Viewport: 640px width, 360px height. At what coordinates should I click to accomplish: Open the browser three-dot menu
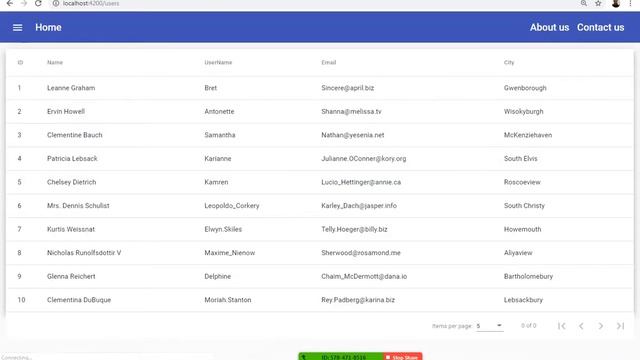coord(630,3)
